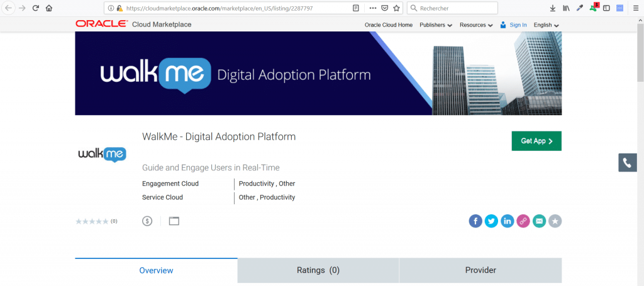Open the Firefox hamburger menu
The width and height of the screenshot is (644, 286).
tap(636, 8)
